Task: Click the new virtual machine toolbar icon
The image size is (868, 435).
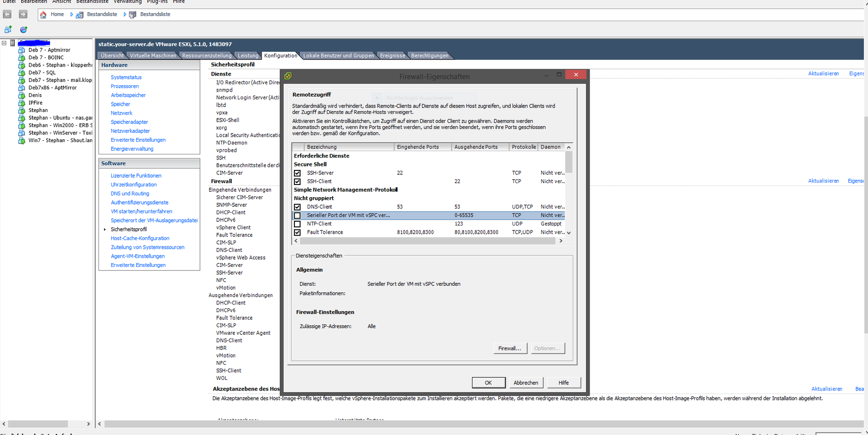Action: click(8, 30)
